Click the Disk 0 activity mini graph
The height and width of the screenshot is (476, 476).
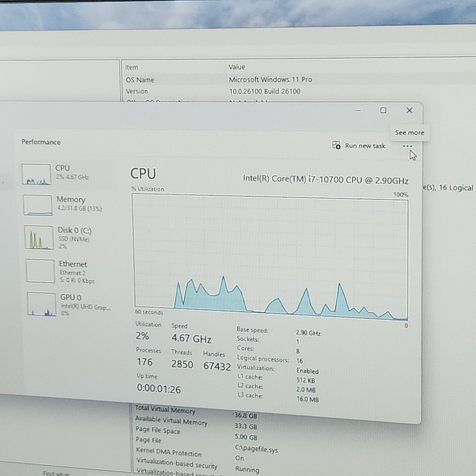[39, 237]
